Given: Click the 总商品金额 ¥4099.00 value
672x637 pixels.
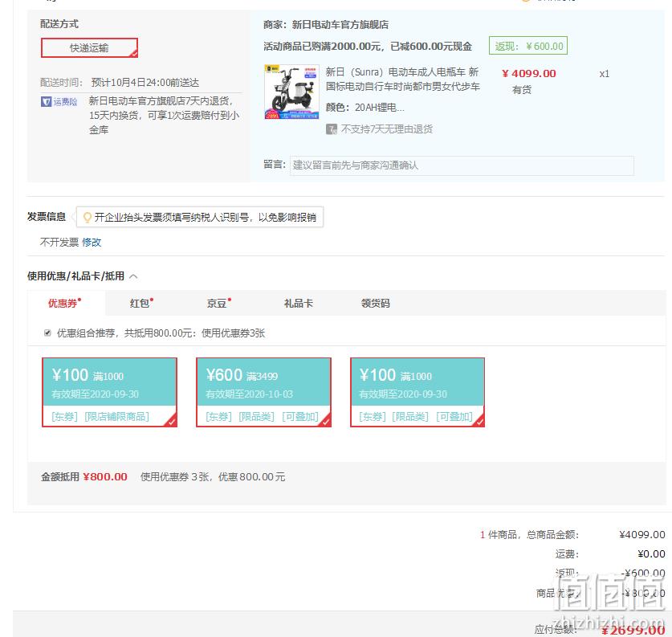Looking at the screenshot, I should click(642, 534).
